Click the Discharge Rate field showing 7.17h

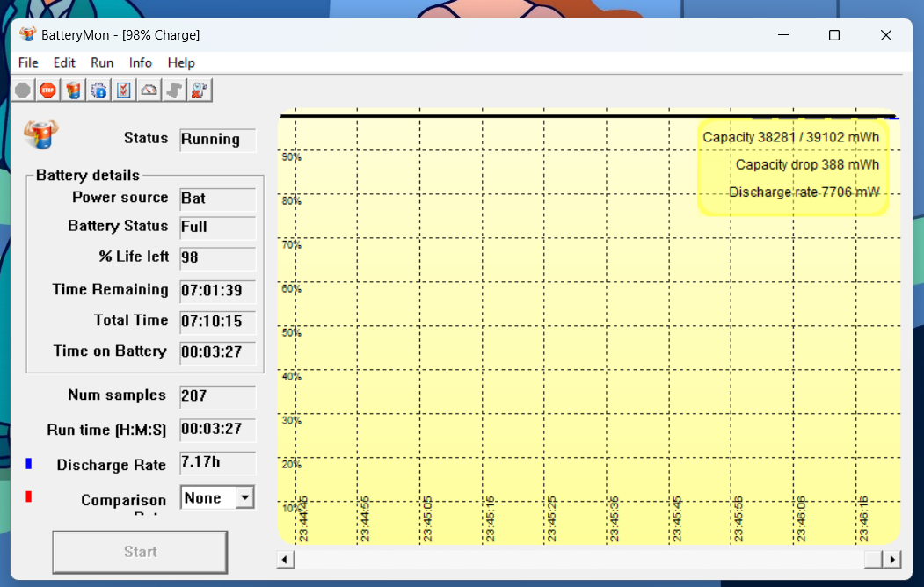point(217,463)
